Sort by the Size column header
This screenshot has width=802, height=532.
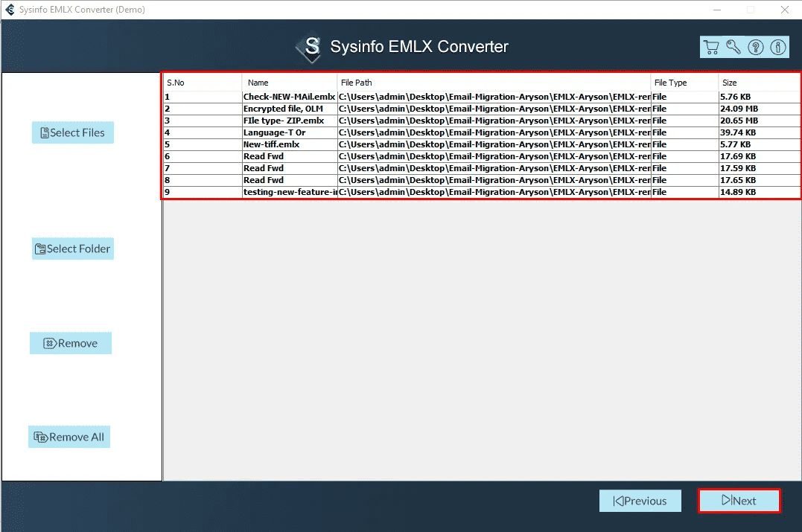[x=759, y=83]
